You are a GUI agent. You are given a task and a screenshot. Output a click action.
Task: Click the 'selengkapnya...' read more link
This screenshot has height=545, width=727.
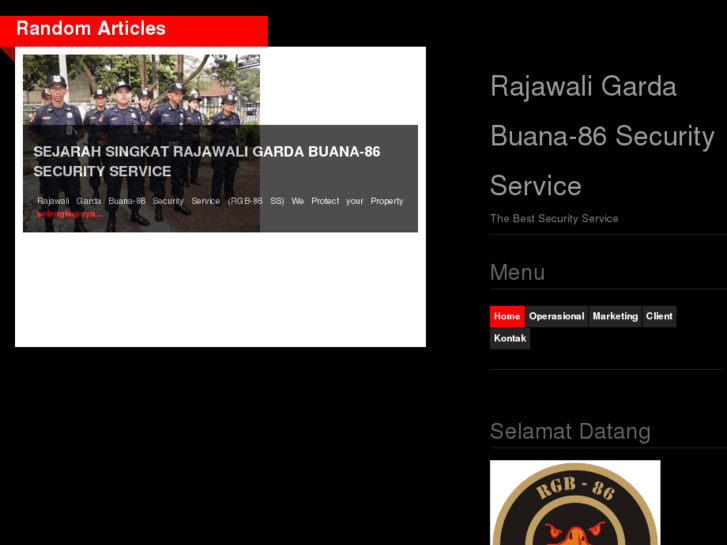click(x=70, y=214)
